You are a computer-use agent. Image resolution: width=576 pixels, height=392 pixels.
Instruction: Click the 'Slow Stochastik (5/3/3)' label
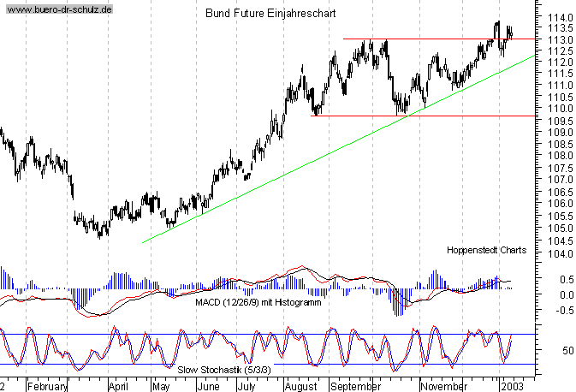click(x=224, y=370)
